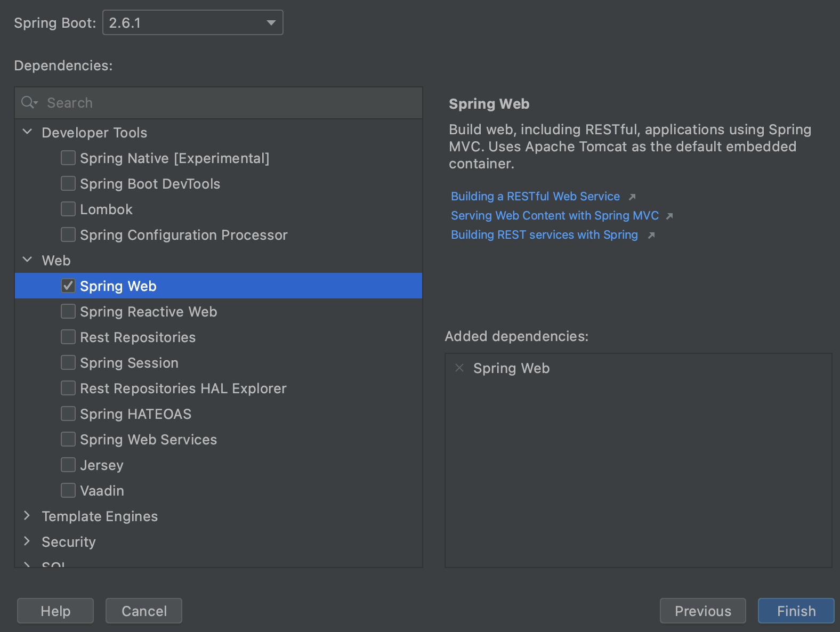Open Building REST services with Spring link
This screenshot has width=840, height=632.
pyautogui.click(x=544, y=235)
